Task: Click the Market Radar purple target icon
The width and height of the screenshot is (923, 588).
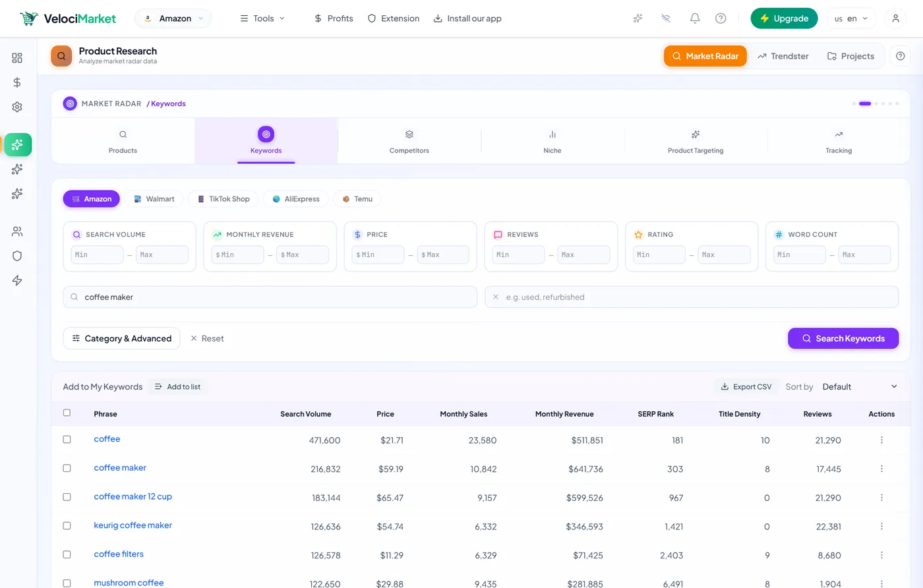Action: (70, 103)
